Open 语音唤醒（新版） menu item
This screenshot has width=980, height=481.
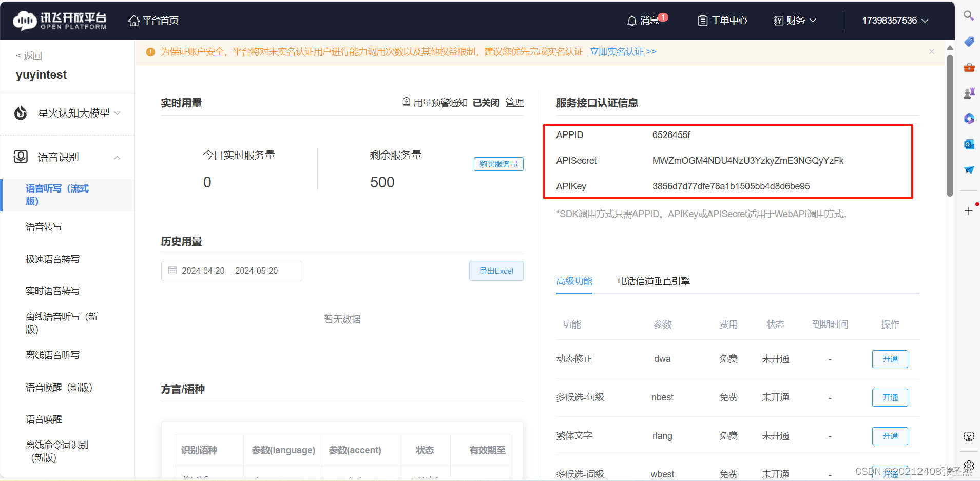pyautogui.click(x=59, y=388)
